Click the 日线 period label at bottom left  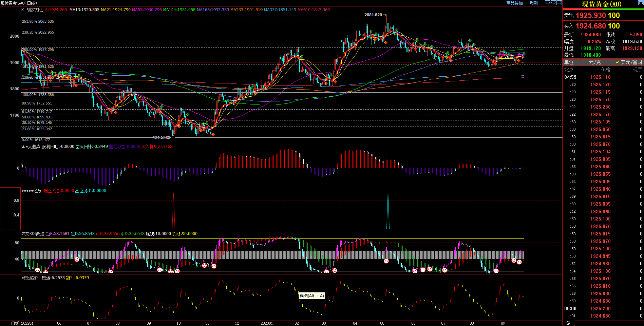point(15,323)
